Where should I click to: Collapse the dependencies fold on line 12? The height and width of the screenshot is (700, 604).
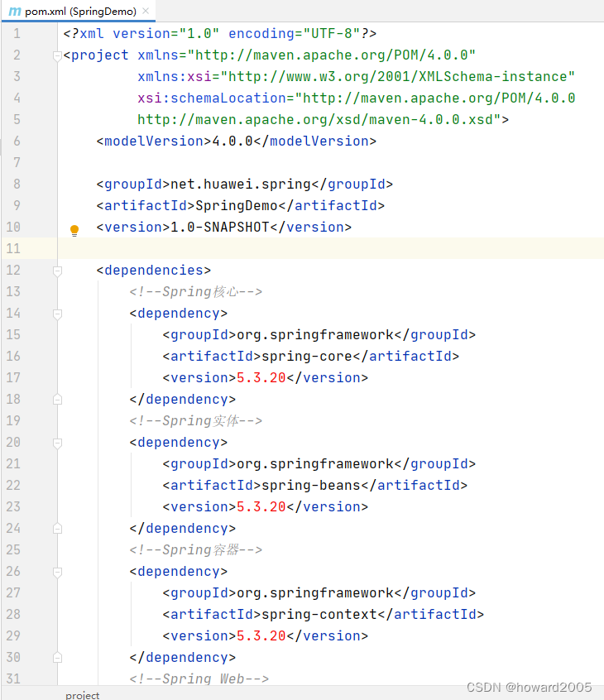coord(57,271)
